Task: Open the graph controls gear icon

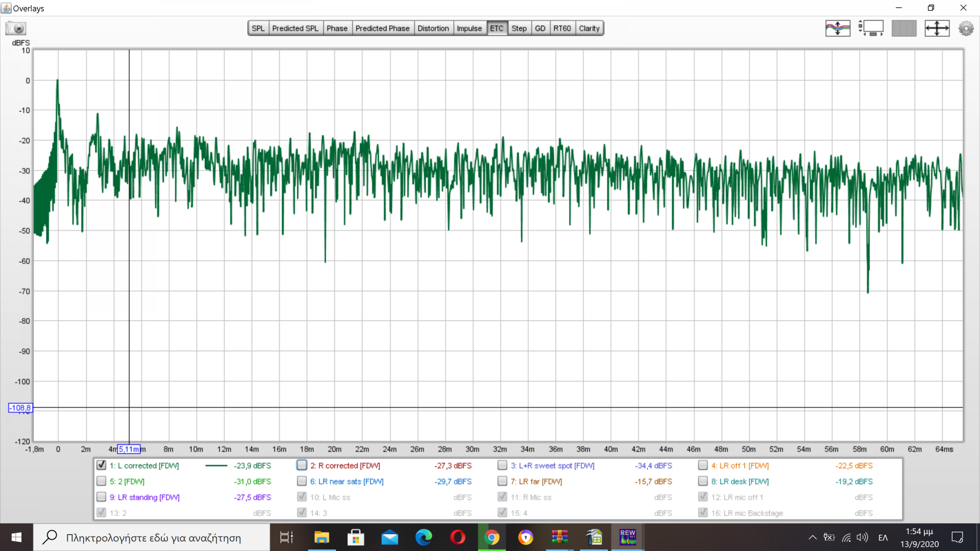Action: (966, 28)
